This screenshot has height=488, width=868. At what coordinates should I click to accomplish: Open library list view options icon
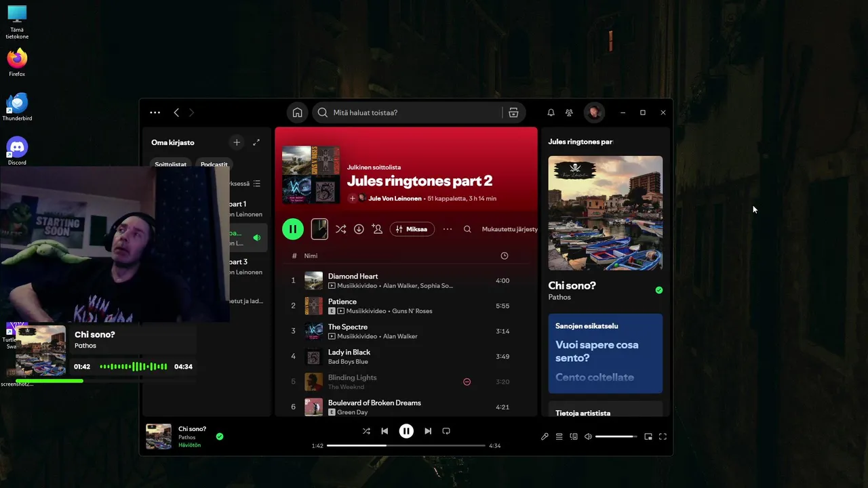256,184
